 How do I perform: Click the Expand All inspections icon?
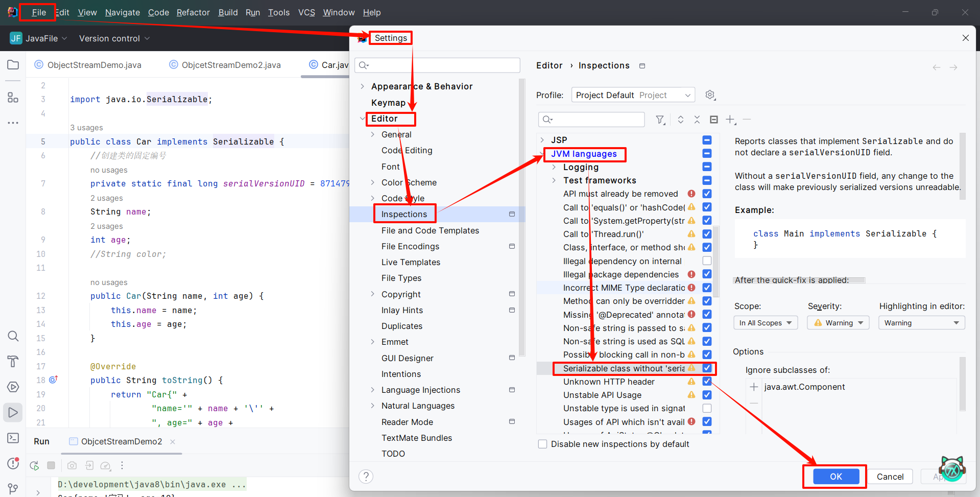click(x=680, y=120)
